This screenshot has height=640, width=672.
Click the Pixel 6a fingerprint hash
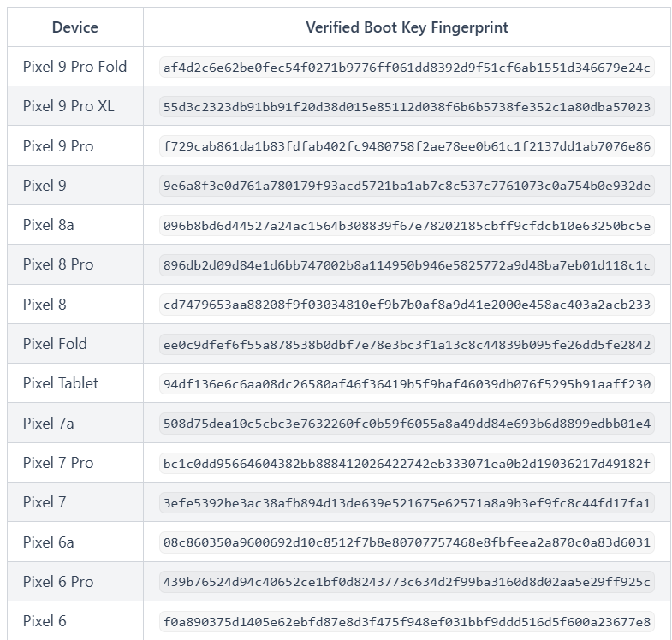407,542
